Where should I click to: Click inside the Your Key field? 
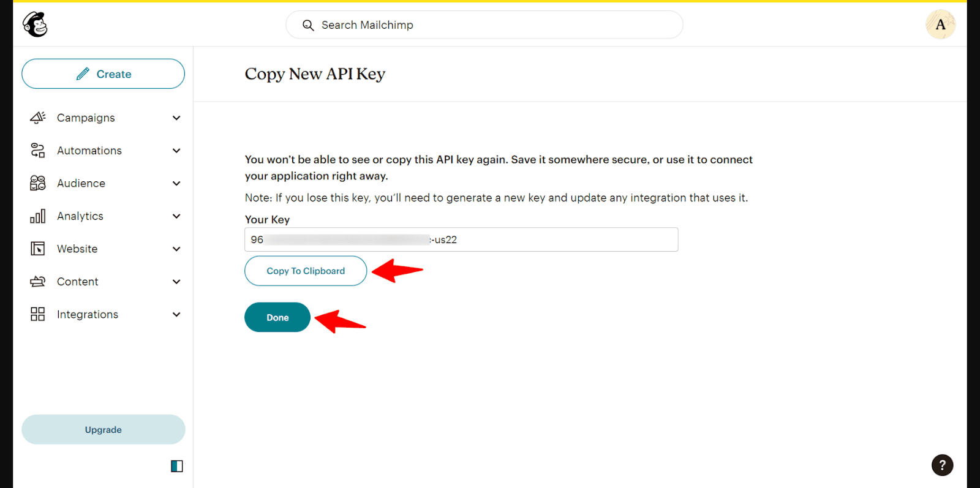[461, 239]
